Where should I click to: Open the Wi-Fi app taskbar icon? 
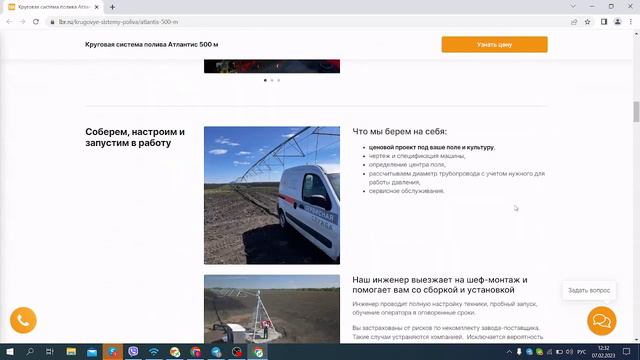(154, 351)
